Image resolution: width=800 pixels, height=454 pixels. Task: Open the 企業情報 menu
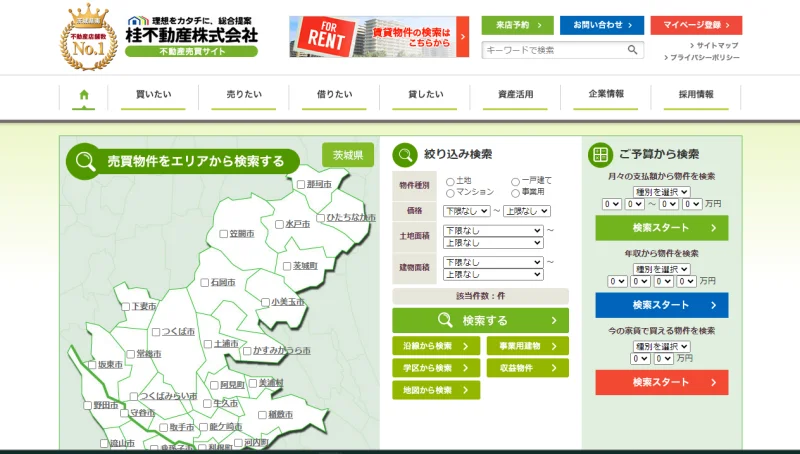(x=606, y=95)
